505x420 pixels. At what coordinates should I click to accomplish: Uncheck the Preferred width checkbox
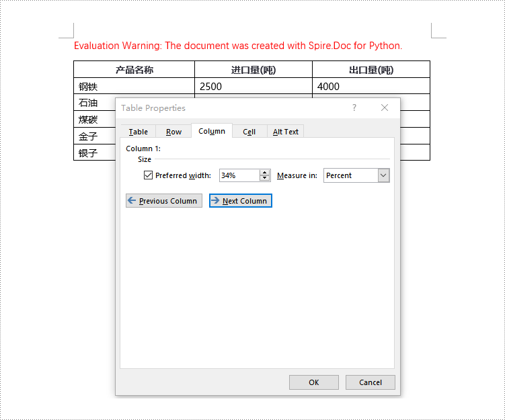point(148,175)
